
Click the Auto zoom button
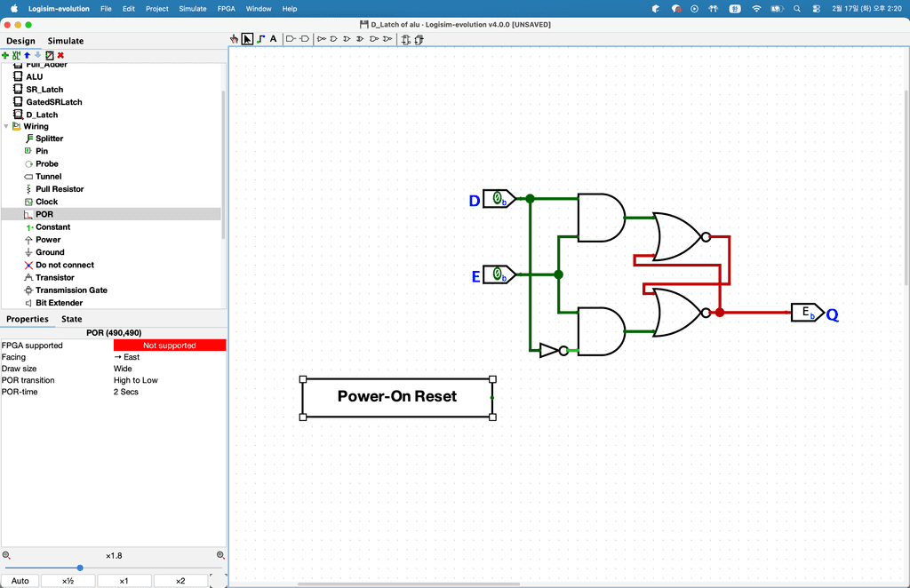click(x=20, y=581)
